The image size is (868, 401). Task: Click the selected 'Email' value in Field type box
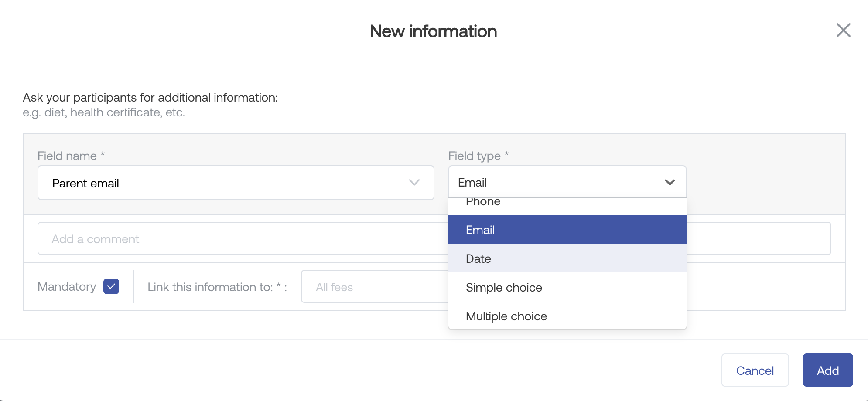(x=472, y=183)
